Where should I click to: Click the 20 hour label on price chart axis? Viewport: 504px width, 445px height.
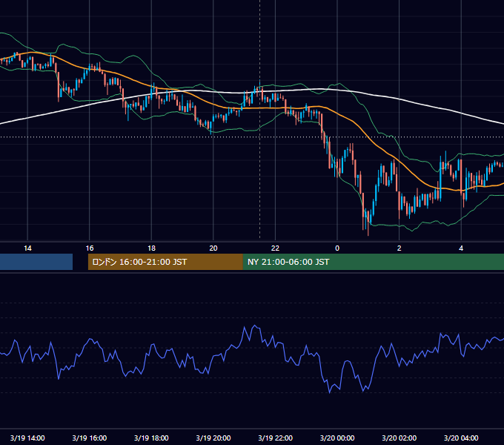pyautogui.click(x=213, y=248)
